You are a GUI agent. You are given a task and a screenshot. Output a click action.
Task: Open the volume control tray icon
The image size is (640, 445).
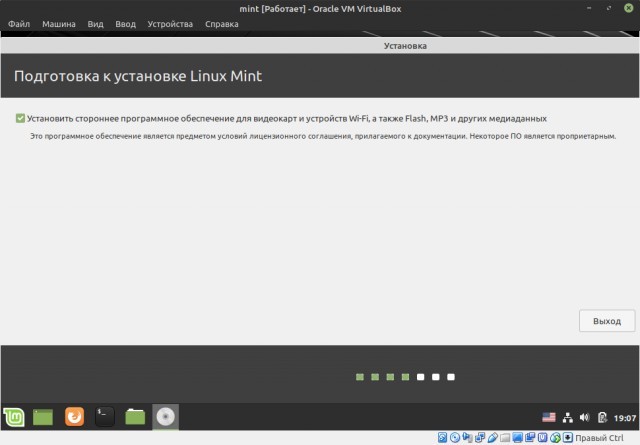584,417
